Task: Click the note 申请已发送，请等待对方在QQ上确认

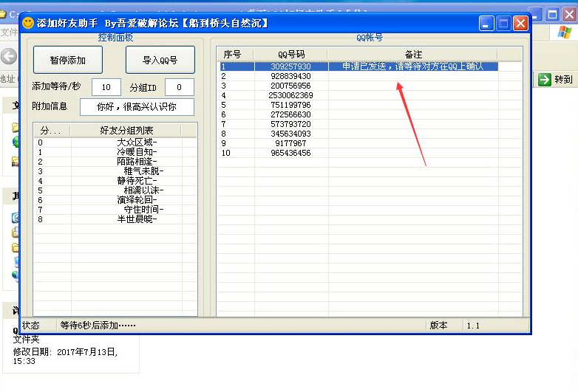Action: click(412, 66)
